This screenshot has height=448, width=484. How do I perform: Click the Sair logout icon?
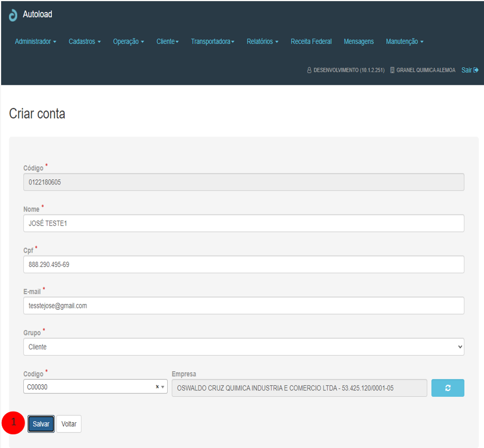[475, 70]
